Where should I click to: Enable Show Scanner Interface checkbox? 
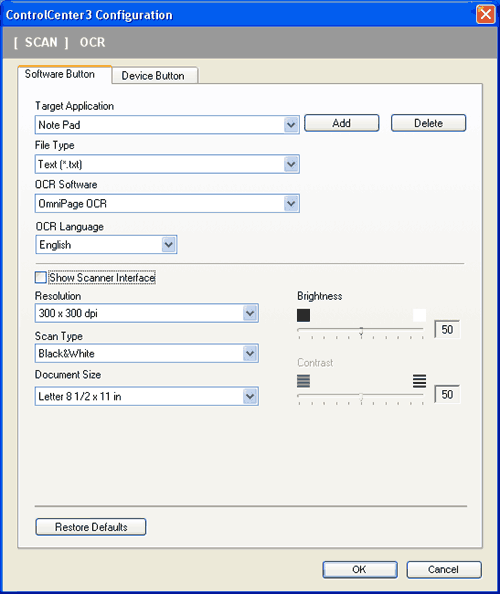click(x=41, y=278)
